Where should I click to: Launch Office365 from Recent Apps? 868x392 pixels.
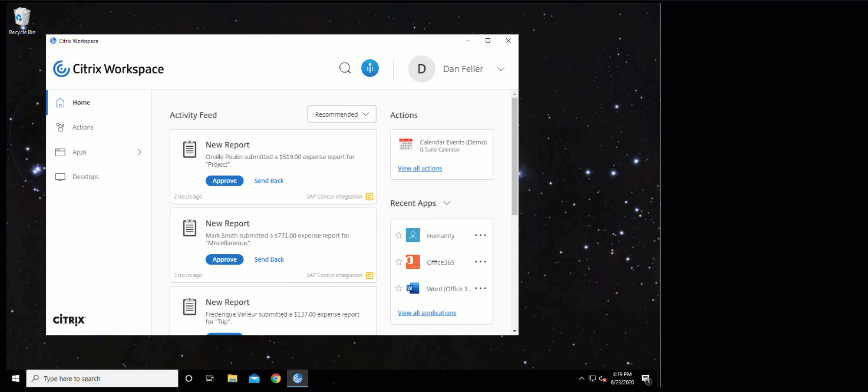tap(440, 262)
